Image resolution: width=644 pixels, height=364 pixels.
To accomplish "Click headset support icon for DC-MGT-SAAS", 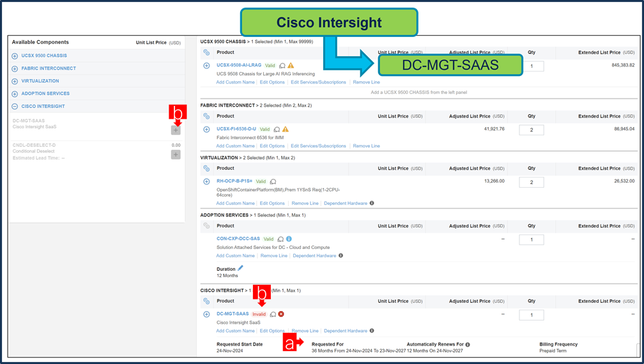I will pyautogui.click(x=273, y=314).
